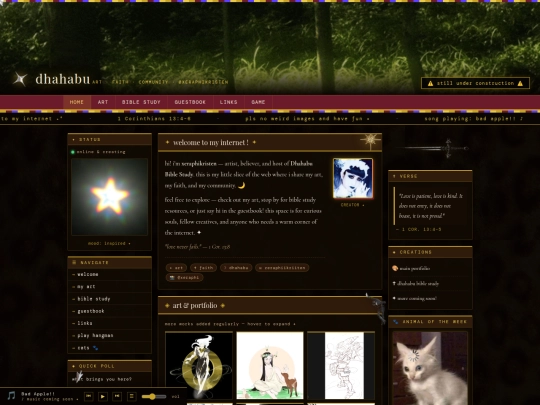This screenshot has height=405, width=540.
Task: Open the GAME tab
Action: point(258,102)
